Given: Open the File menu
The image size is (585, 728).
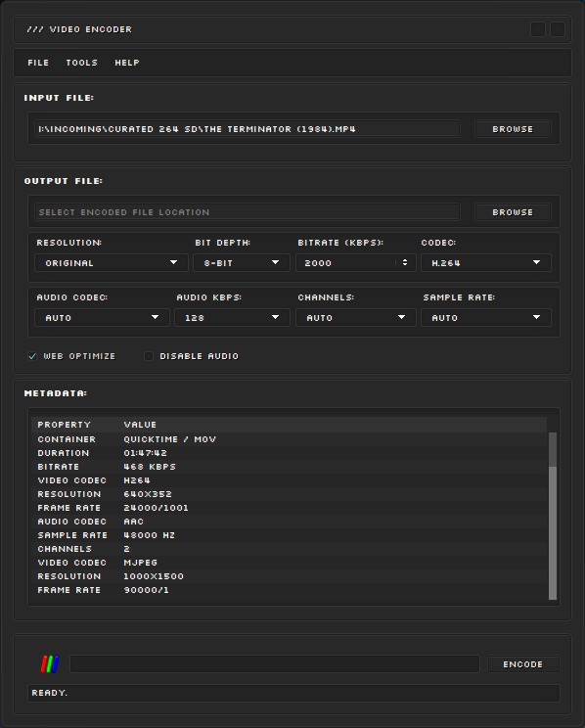Looking at the screenshot, I should [x=38, y=63].
